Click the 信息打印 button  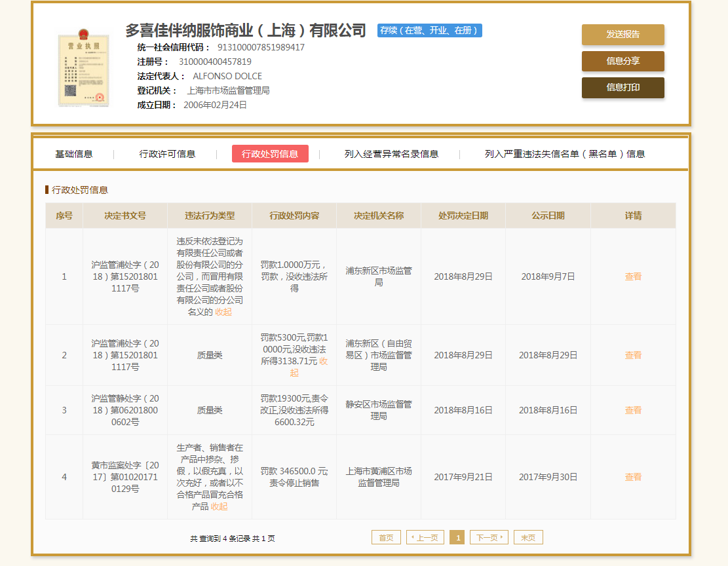click(x=623, y=87)
